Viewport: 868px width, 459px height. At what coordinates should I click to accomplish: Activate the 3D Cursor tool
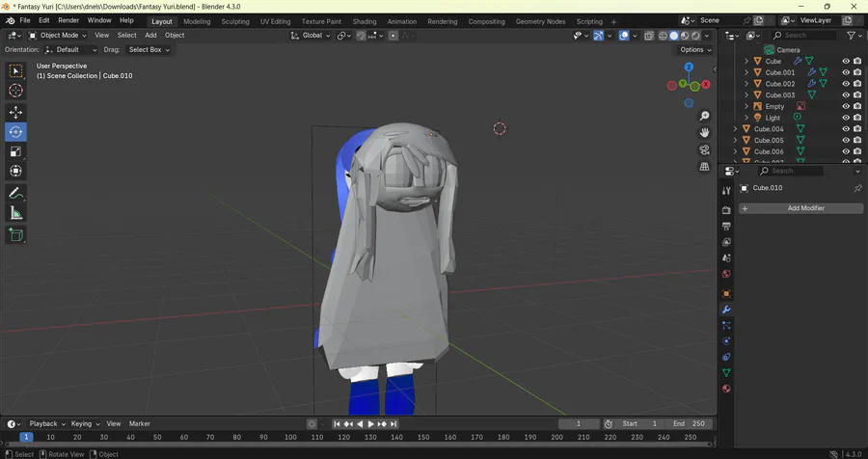tap(15, 91)
